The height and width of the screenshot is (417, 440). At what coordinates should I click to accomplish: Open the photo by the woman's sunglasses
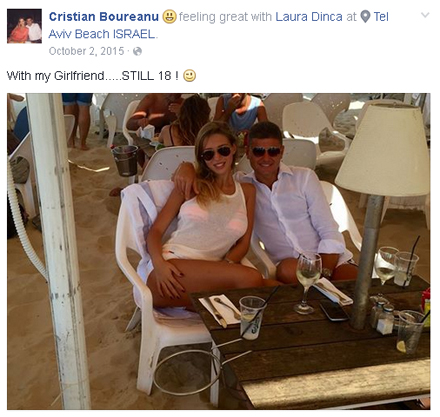tap(216, 153)
